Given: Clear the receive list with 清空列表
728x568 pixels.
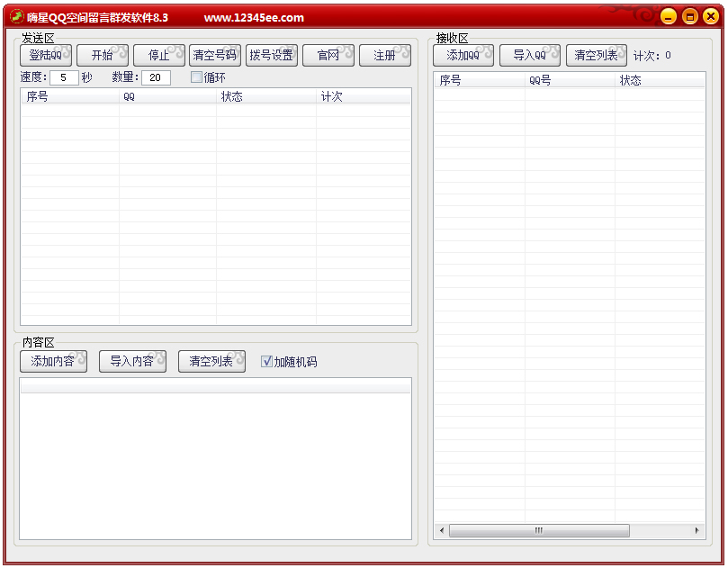Looking at the screenshot, I should coord(597,56).
